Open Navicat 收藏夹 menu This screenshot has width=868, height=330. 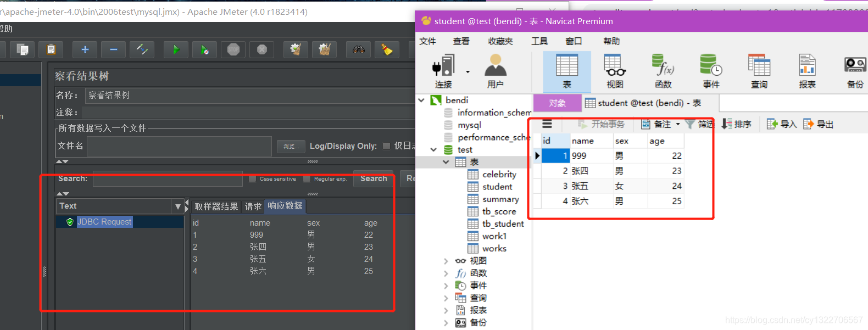pyautogui.click(x=500, y=41)
